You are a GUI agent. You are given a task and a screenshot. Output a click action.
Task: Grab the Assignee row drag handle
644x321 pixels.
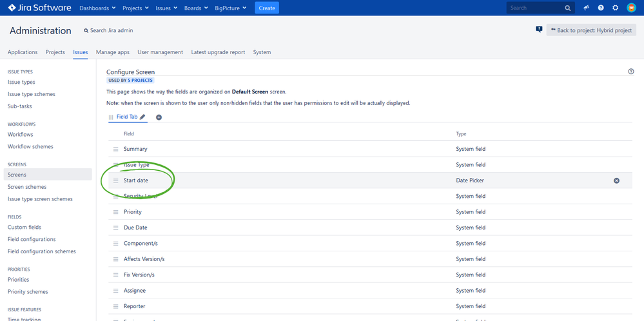116,291
